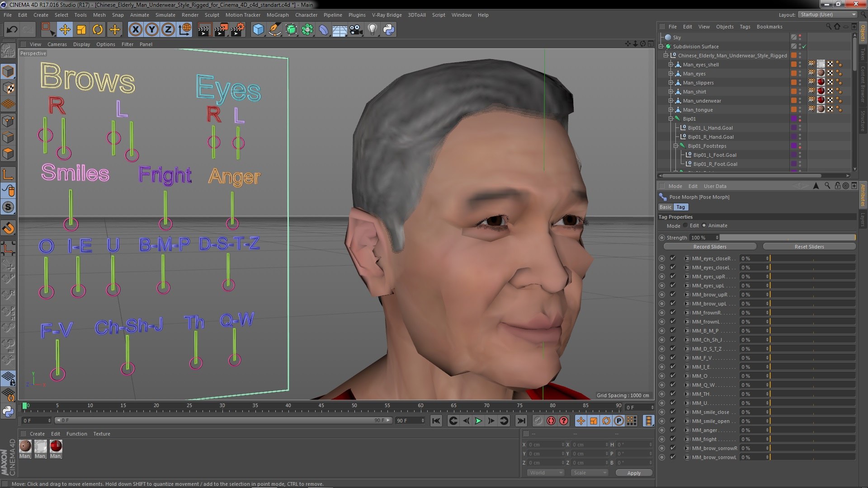Switch to Polygons mode icon

8,154
